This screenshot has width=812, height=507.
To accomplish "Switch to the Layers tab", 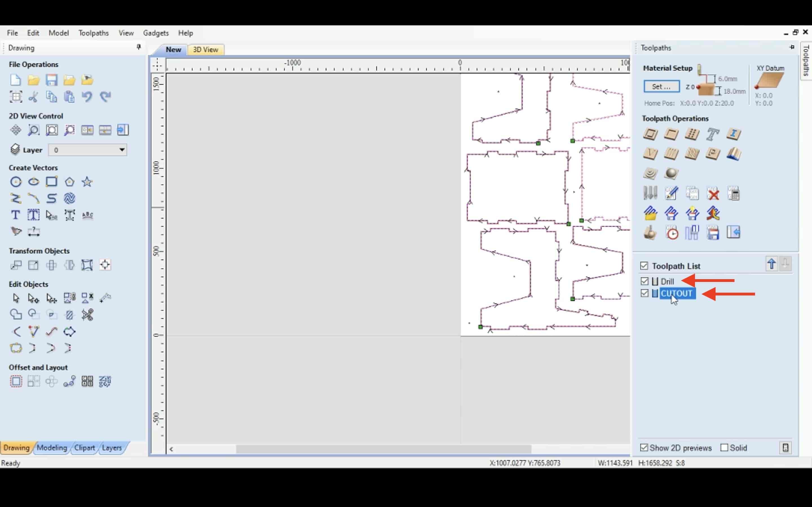I will tap(112, 447).
